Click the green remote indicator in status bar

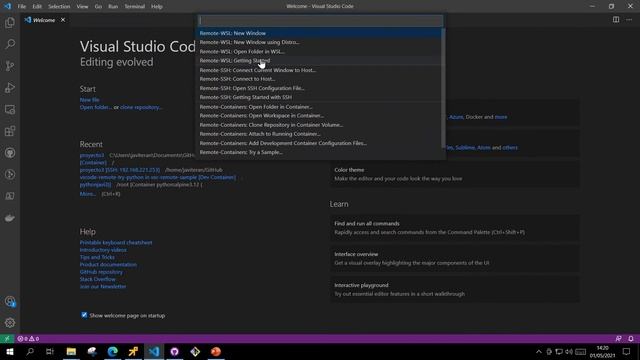7,339
